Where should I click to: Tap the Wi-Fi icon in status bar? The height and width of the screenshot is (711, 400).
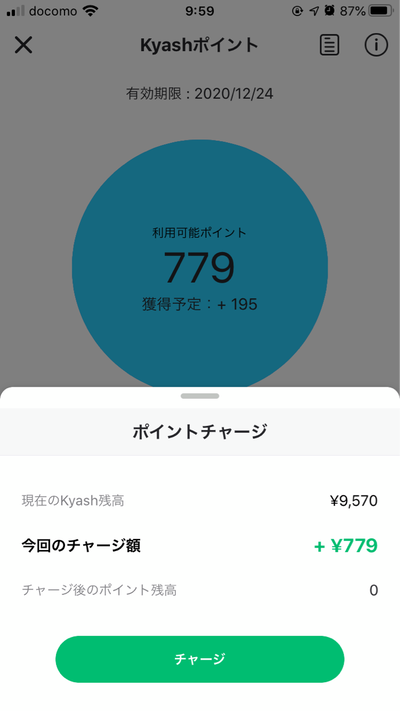pos(91,10)
